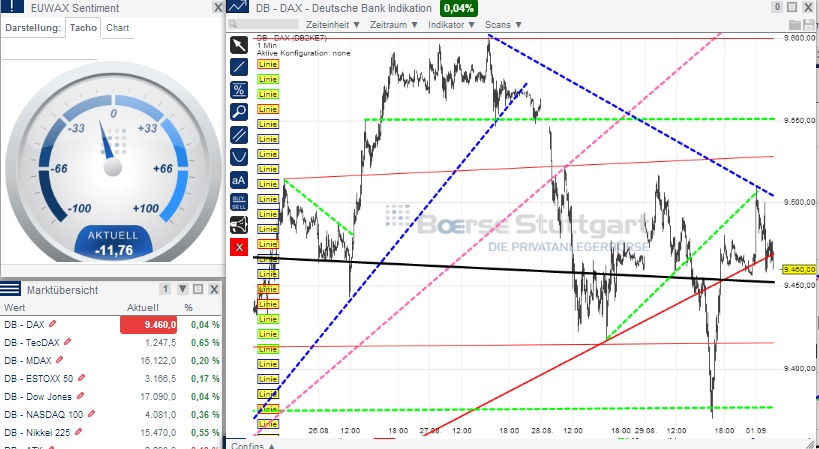The width and height of the screenshot is (819, 449).
Task: Click the green 0,04% badge in chart title
Action: pos(459,8)
